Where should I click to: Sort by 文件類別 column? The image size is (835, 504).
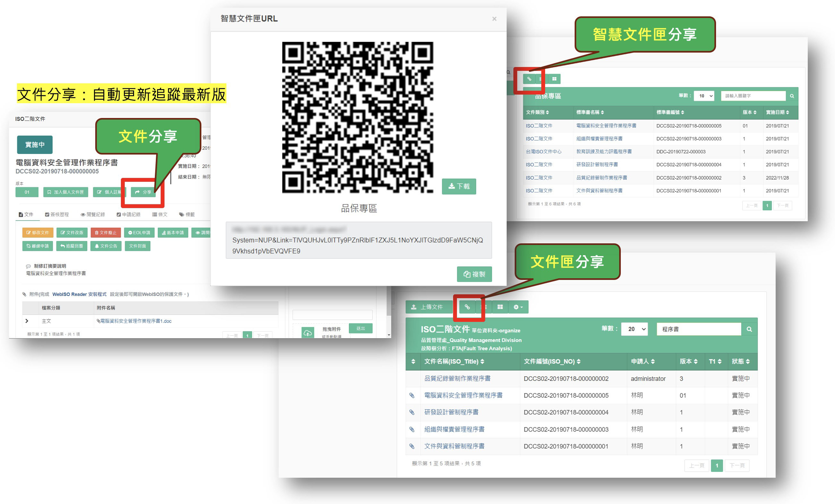pos(537,112)
